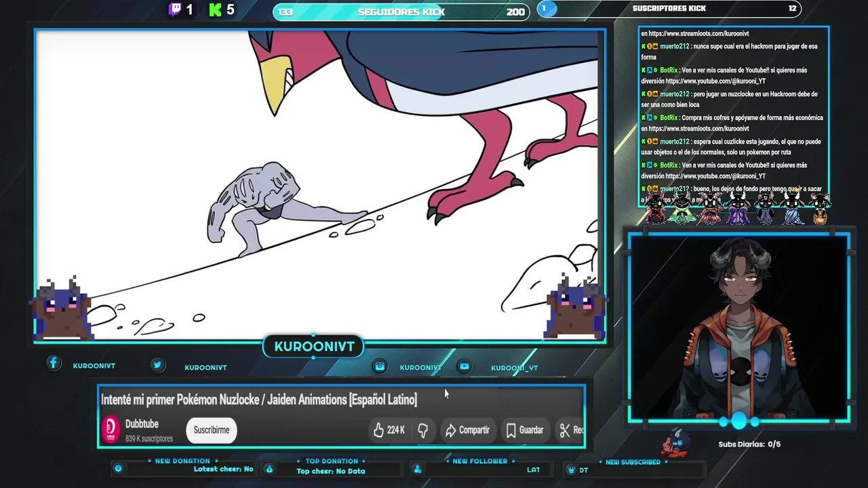The height and width of the screenshot is (488, 868).
Task: Click the KUROONIVT name banner under video
Action: [314, 346]
